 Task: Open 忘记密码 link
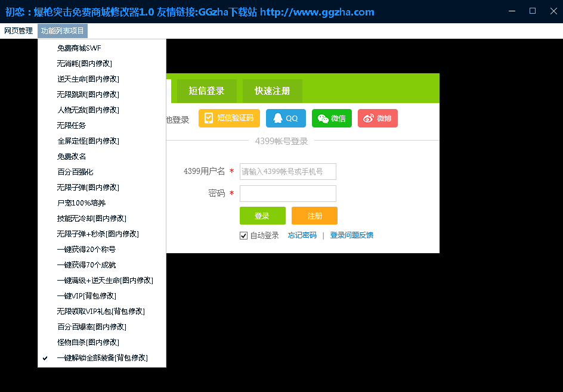tap(302, 235)
